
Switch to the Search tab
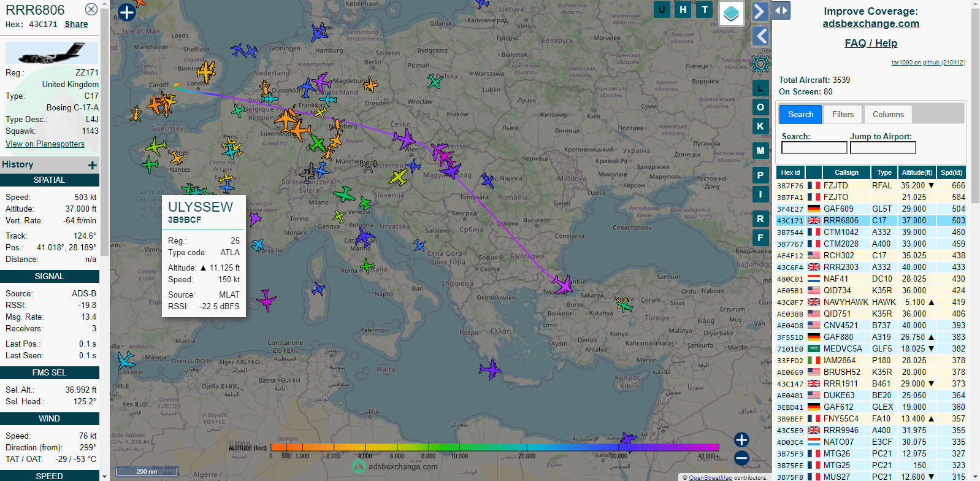coord(800,114)
